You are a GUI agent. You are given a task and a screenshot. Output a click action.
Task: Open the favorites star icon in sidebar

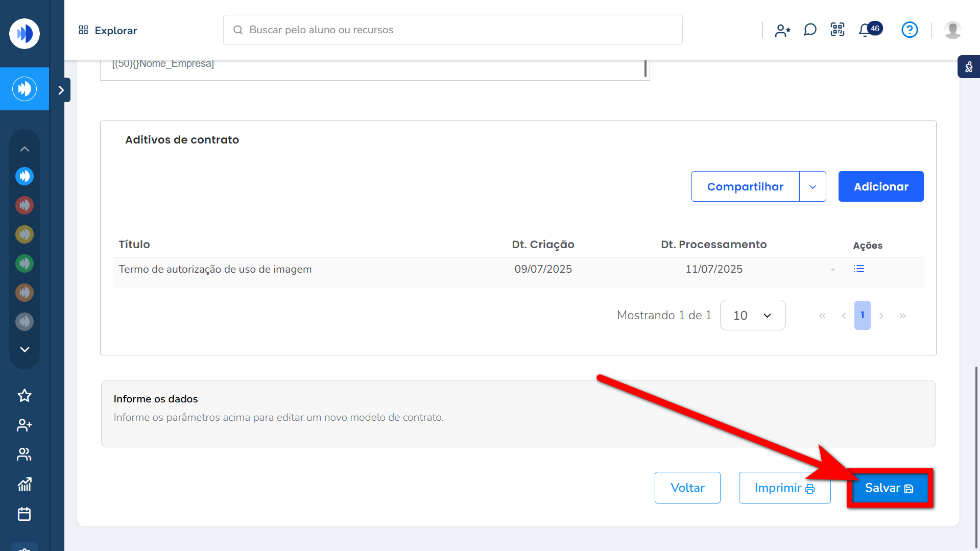[x=25, y=396]
